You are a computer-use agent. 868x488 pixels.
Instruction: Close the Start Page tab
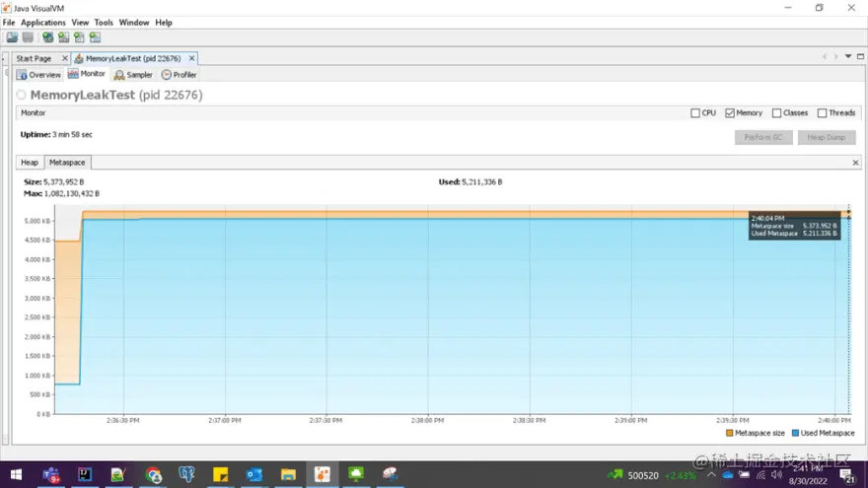[65, 58]
